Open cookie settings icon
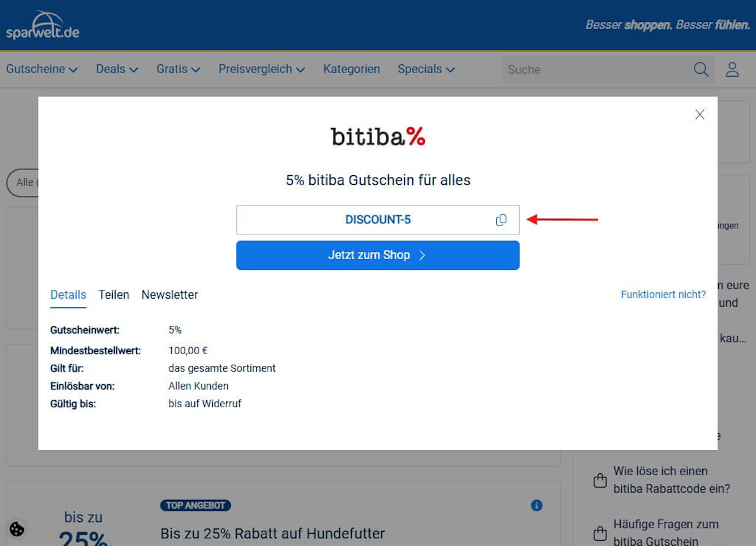This screenshot has width=756, height=546. point(17,529)
